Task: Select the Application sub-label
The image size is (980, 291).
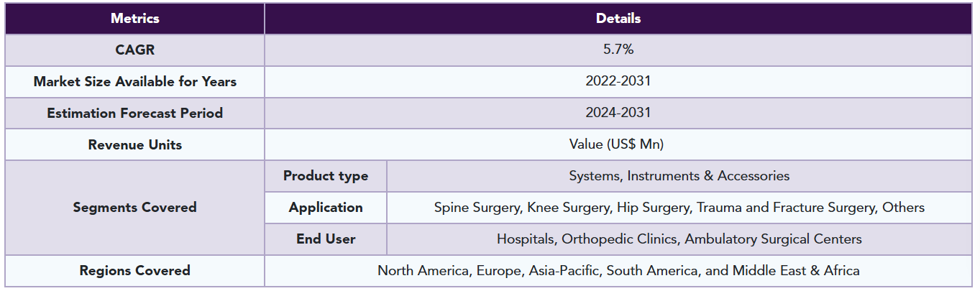Action: 326,208
